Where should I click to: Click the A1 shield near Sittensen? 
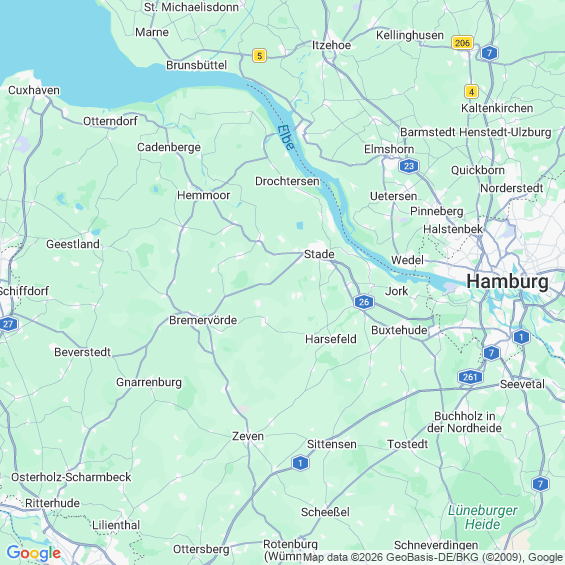(300, 463)
